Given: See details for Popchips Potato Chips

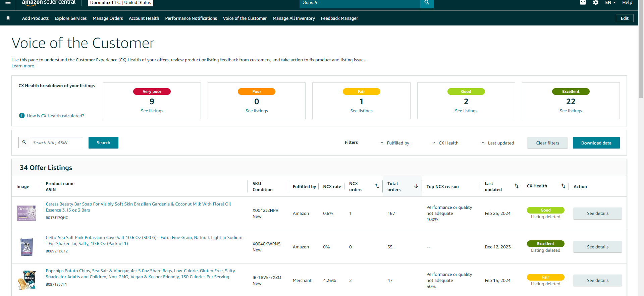Looking at the screenshot, I should (597, 281).
